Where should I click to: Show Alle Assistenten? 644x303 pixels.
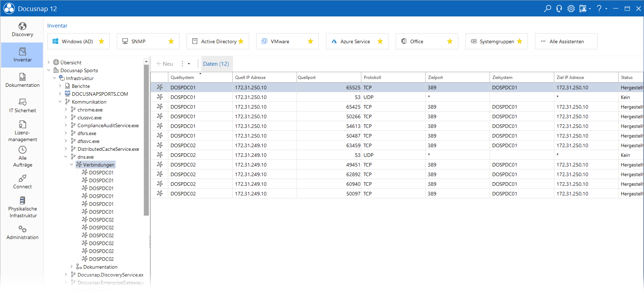pyautogui.click(x=566, y=41)
